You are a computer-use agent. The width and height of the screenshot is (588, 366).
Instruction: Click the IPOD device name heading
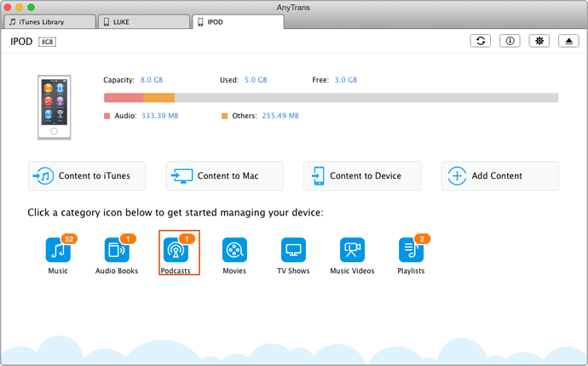[x=21, y=42]
